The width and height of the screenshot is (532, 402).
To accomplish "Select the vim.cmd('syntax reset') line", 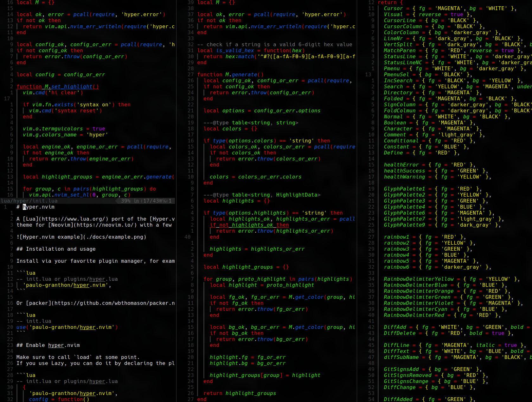I will point(66,110).
